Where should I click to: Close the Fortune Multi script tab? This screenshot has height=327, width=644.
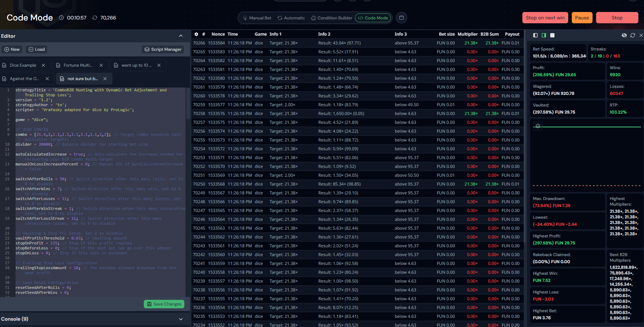[101, 65]
